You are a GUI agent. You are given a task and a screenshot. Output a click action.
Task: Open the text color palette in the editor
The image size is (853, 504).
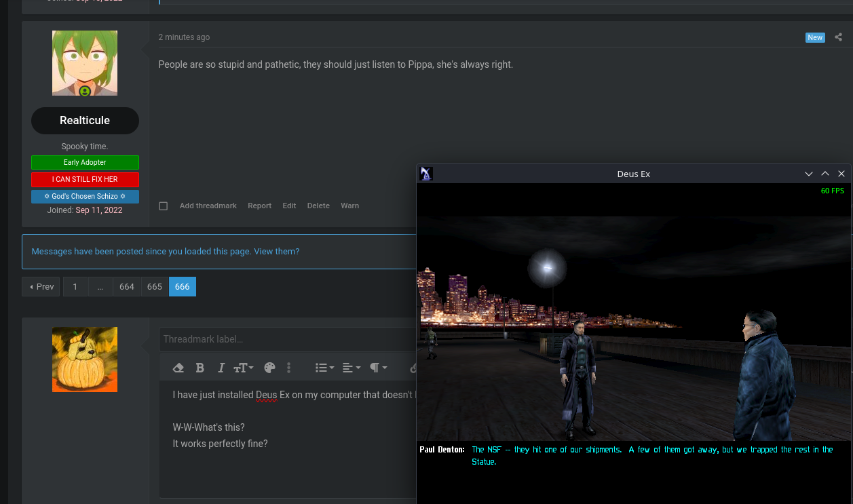pos(269,368)
